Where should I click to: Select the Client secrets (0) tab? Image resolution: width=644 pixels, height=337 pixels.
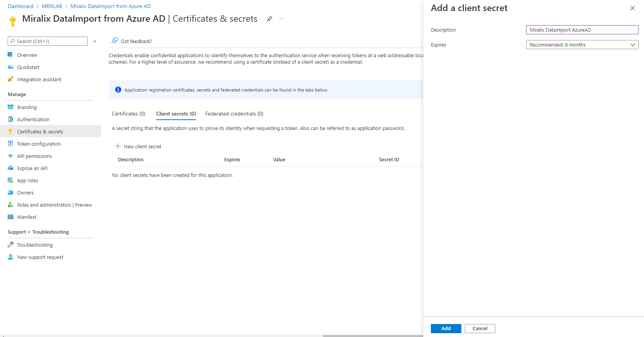click(176, 114)
